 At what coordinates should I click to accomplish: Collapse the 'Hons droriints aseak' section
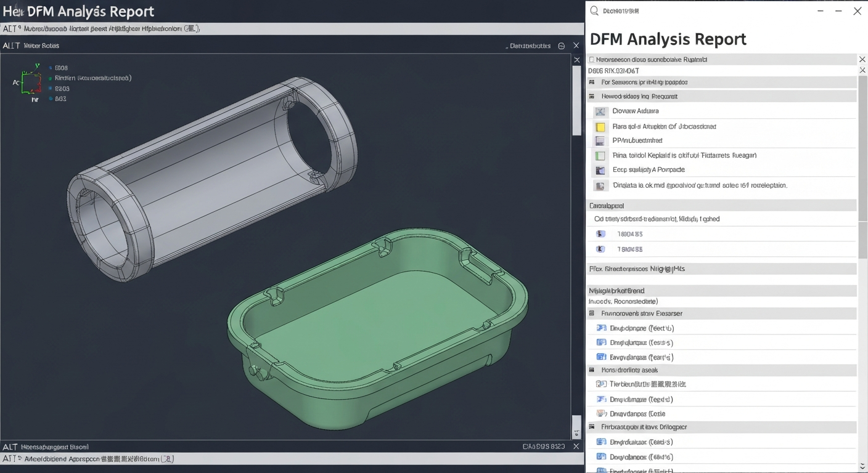tap(593, 370)
